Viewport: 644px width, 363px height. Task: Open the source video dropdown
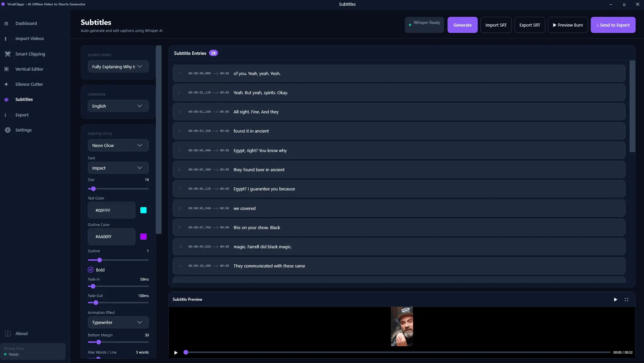click(118, 67)
